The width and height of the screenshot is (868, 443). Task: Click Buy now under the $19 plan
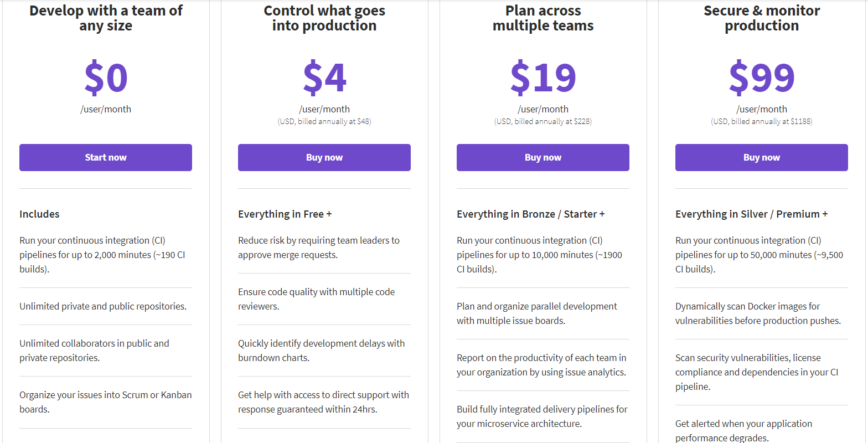542,157
